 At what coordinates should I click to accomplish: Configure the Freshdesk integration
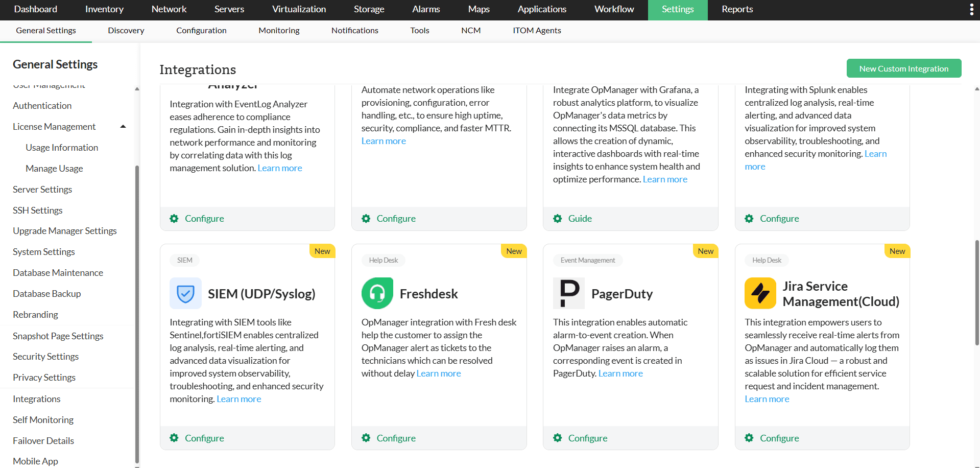pyautogui.click(x=396, y=438)
